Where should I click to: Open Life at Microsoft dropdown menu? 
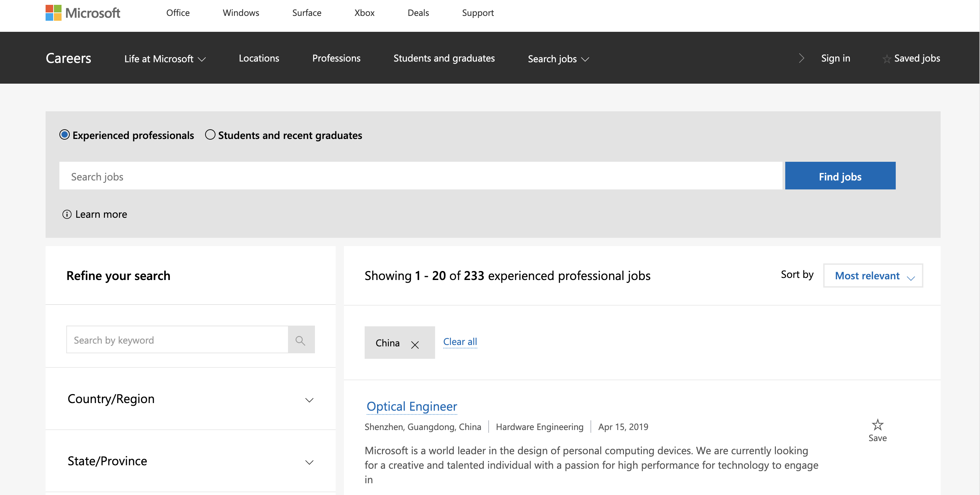(x=165, y=59)
